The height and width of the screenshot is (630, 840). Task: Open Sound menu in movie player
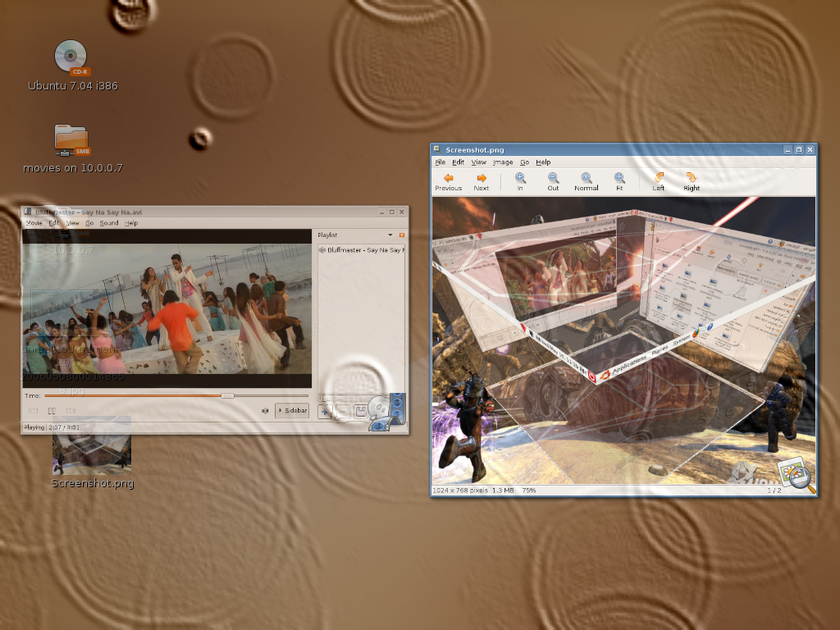coord(109,223)
